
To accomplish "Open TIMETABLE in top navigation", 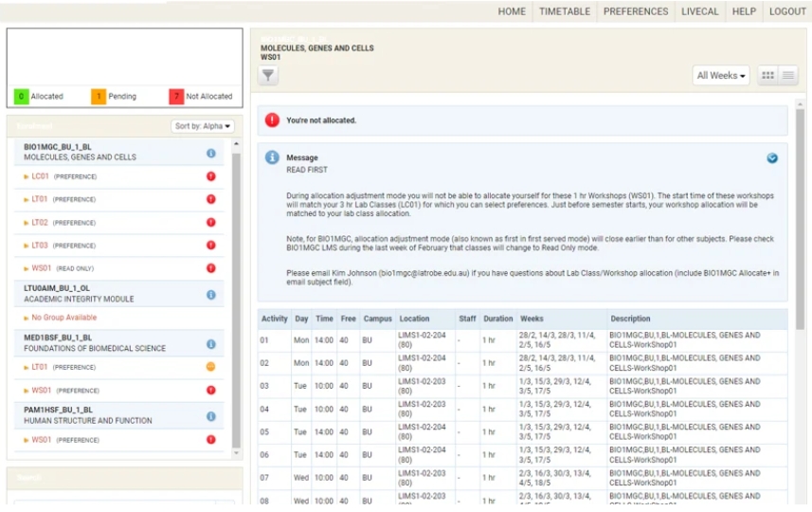I will (x=565, y=11).
